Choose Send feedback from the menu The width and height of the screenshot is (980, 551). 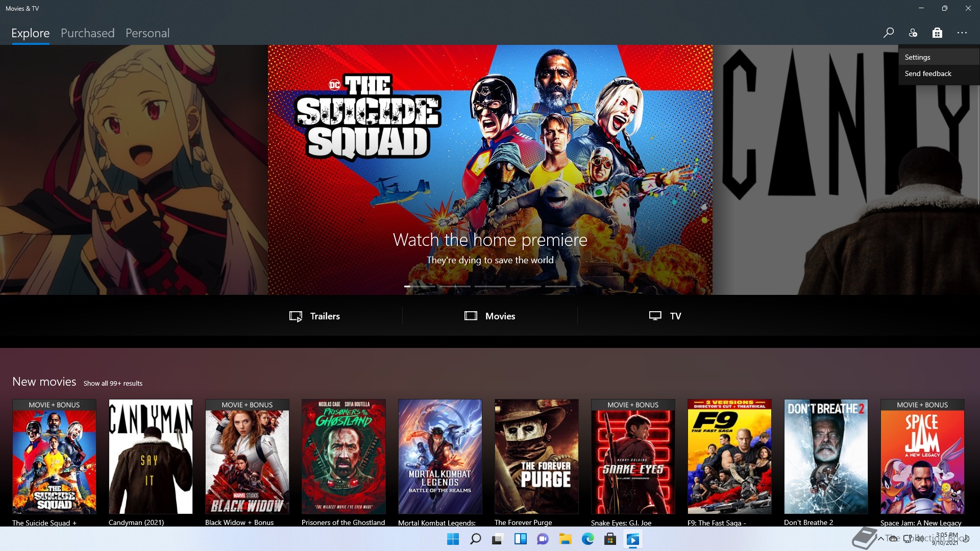(939, 73)
